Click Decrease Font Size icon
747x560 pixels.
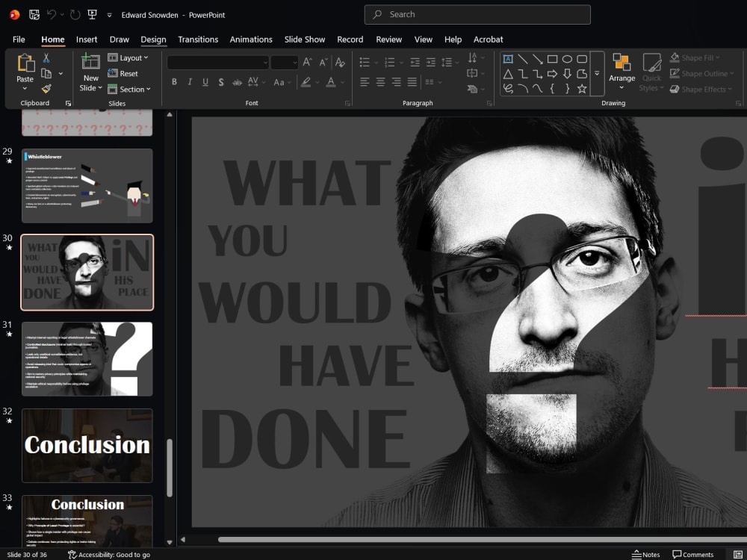(x=323, y=62)
